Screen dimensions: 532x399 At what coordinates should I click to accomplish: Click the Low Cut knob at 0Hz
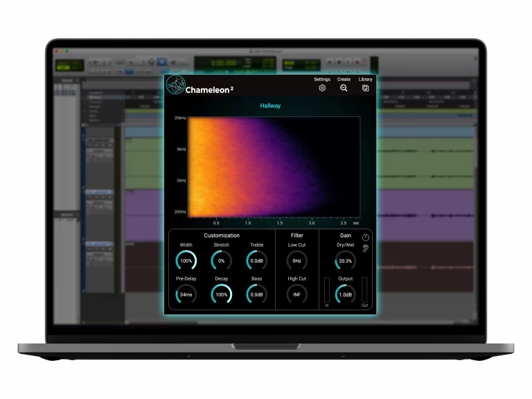(x=297, y=261)
